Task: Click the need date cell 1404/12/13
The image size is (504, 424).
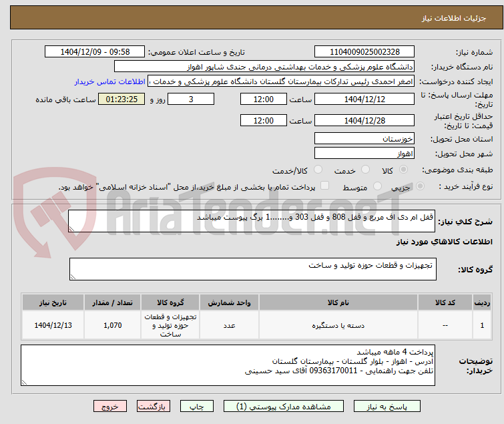Action: tap(53, 325)
